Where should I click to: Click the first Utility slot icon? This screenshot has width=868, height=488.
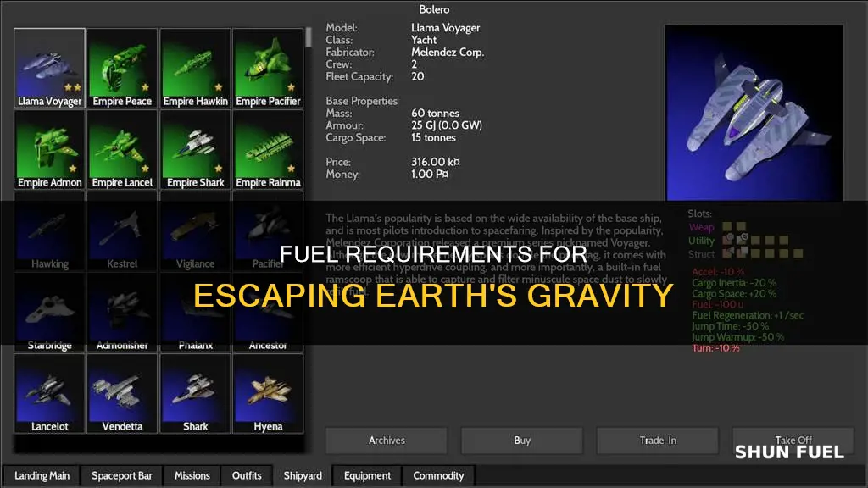pos(728,240)
